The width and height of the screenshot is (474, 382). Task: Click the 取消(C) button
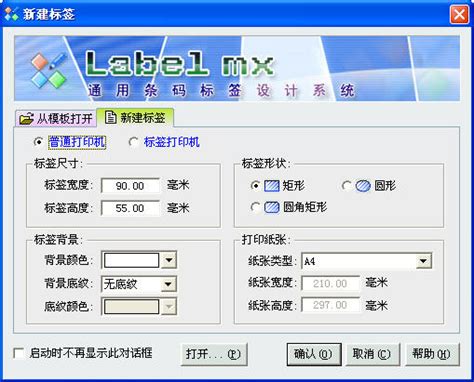[x=372, y=354]
